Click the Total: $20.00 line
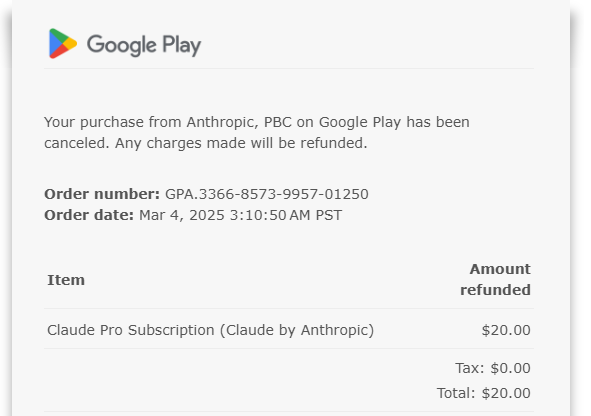 pos(484,393)
